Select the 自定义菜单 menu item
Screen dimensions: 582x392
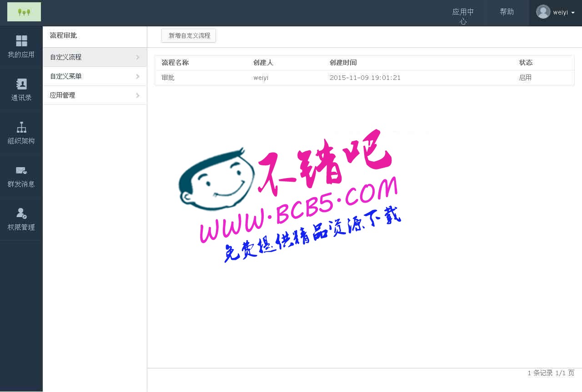pos(66,76)
